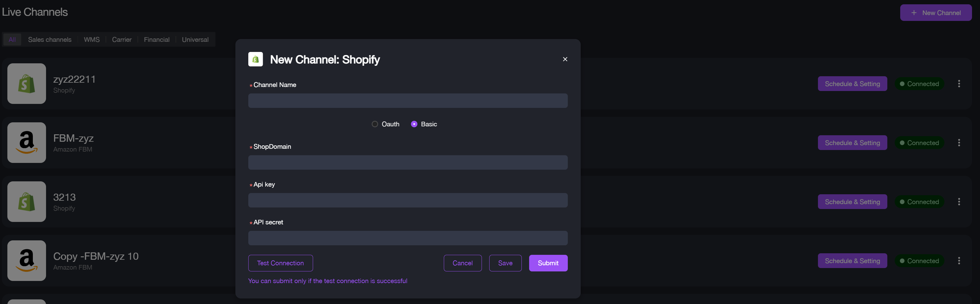The image size is (980, 304).
Task: Click the New Channel button
Action: (x=936, y=12)
